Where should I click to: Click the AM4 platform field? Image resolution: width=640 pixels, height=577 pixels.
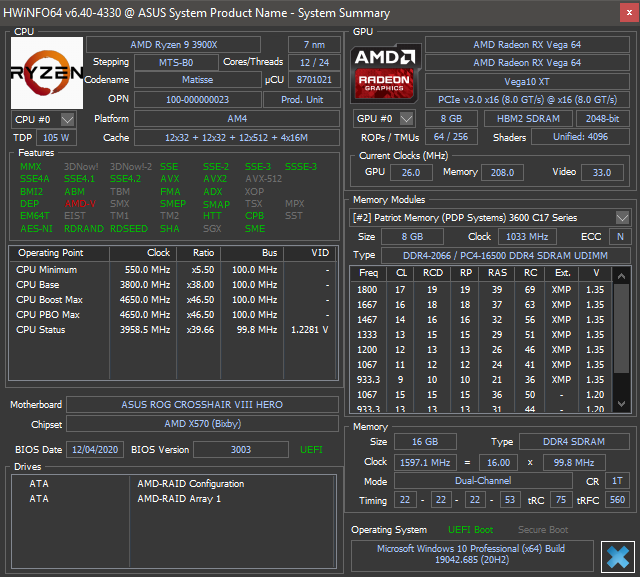(x=237, y=119)
